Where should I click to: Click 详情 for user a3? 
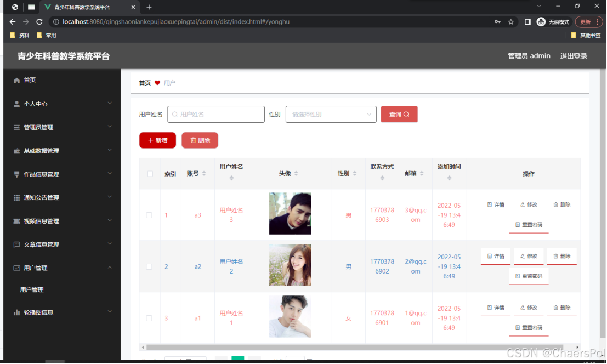coord(496,205)
